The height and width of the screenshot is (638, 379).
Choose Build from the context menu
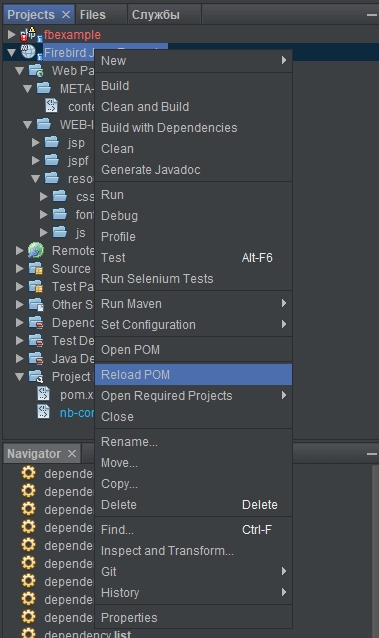(193, 86)
